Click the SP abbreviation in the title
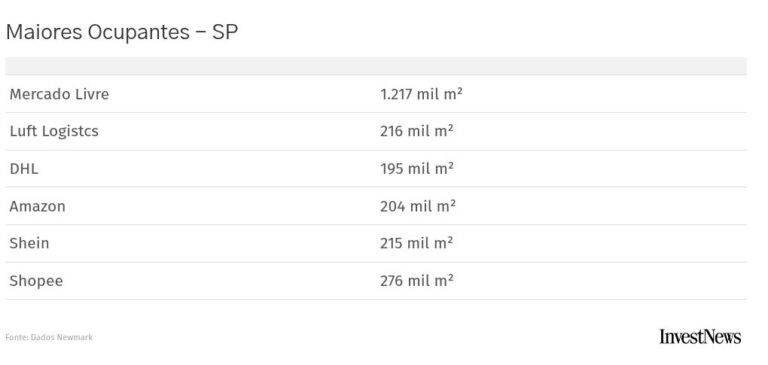Screen dimensions: 768x365 (225, 32)
